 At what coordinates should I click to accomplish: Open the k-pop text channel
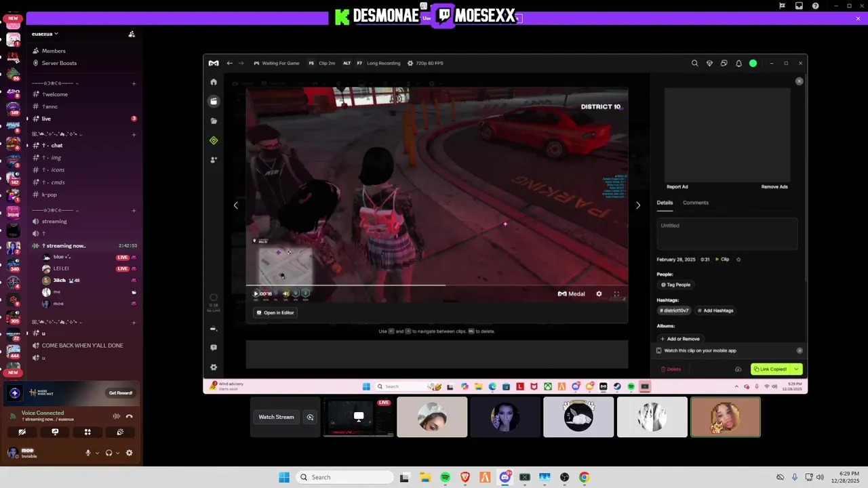point(83,195)
